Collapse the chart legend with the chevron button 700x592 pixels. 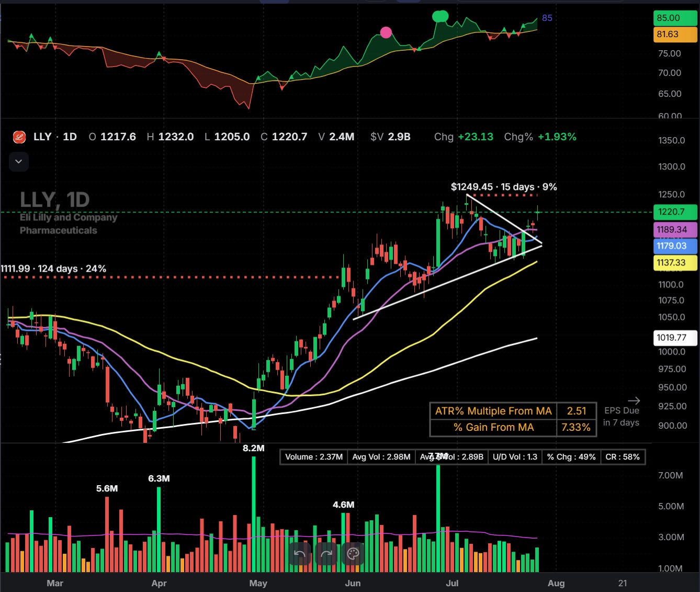19,161
